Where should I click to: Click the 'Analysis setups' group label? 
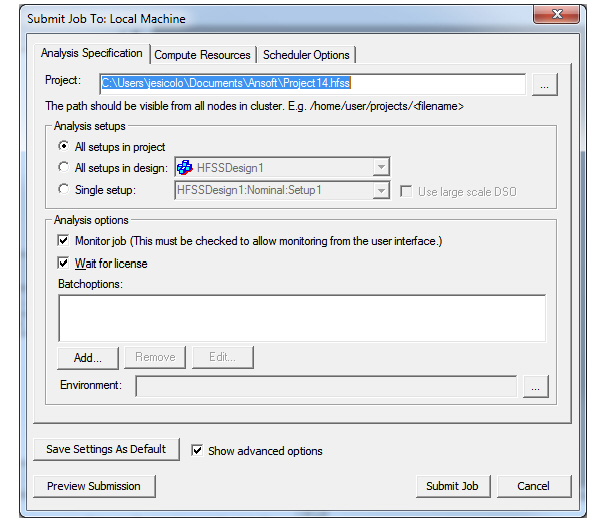click(x=90, y=126)
